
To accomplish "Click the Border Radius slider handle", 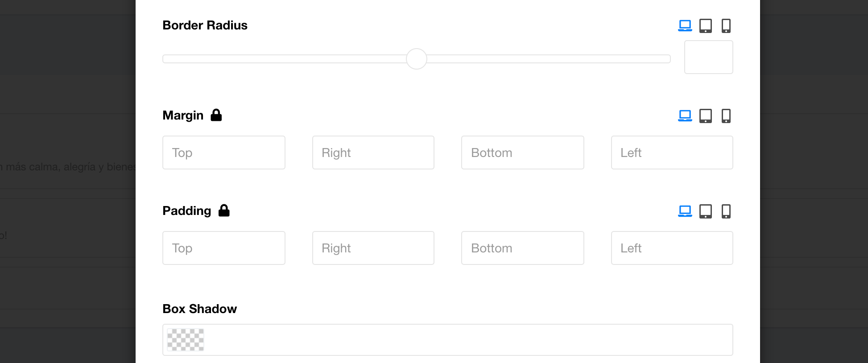I will coord(417,59).
